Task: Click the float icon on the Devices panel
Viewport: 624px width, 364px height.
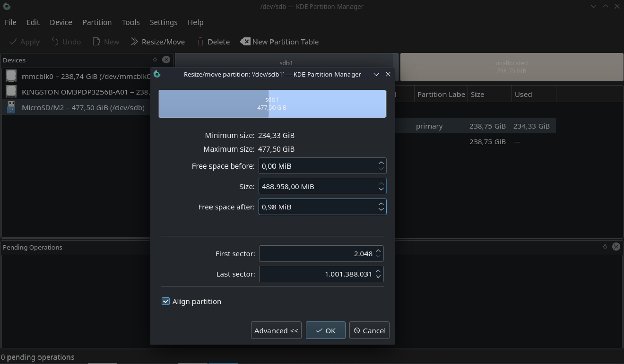Action: (155, 60)
